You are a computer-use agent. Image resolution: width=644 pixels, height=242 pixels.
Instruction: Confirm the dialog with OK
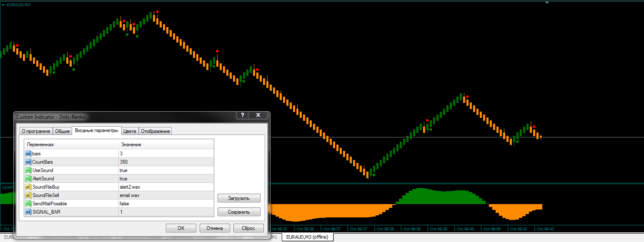[181, 228]
